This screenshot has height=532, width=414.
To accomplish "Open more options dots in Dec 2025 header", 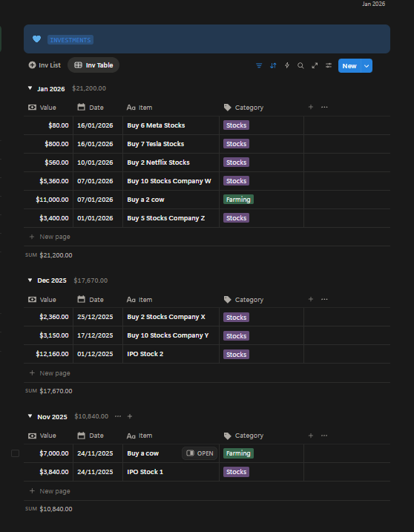I will click(x=324, y=299).
